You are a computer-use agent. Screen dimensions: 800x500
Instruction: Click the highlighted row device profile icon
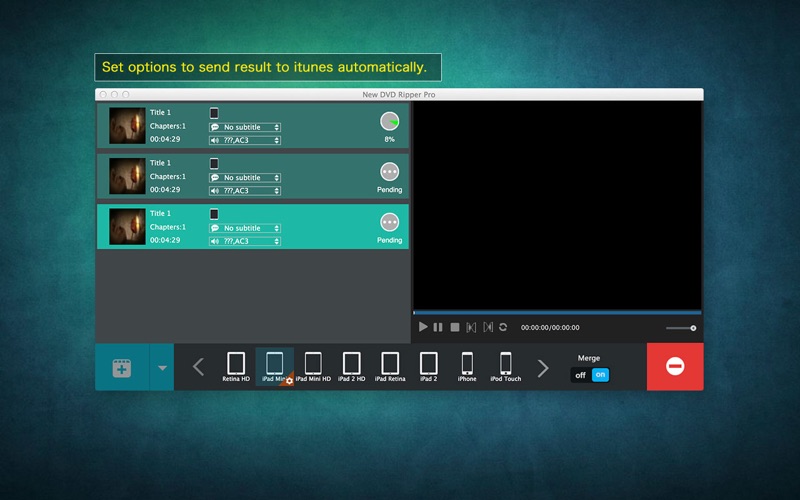point(214,214)
